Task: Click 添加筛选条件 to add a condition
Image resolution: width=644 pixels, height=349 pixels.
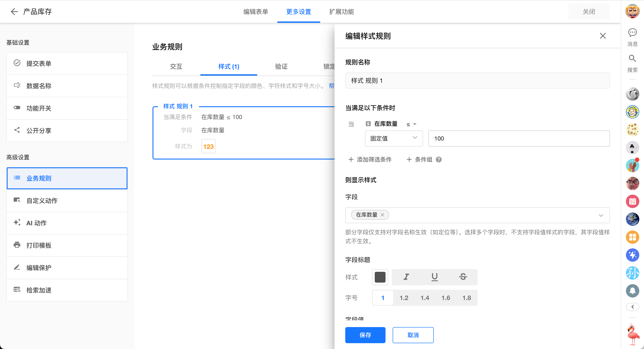Action: (370, 160)
